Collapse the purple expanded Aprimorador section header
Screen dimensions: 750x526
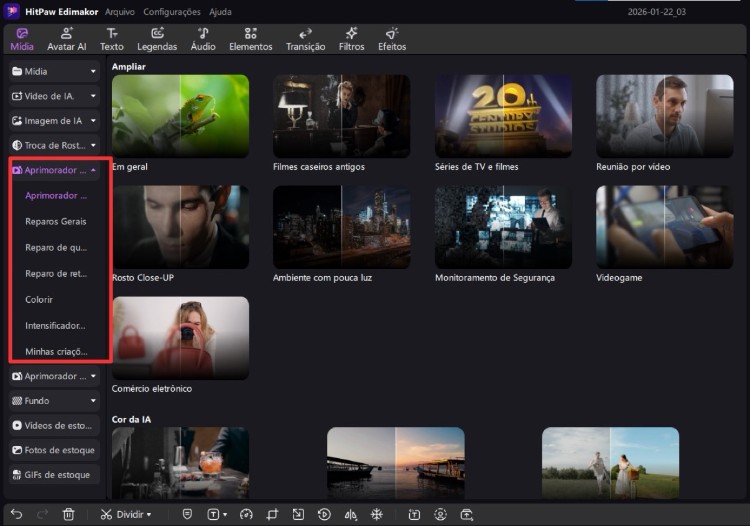tap(54, 170)
